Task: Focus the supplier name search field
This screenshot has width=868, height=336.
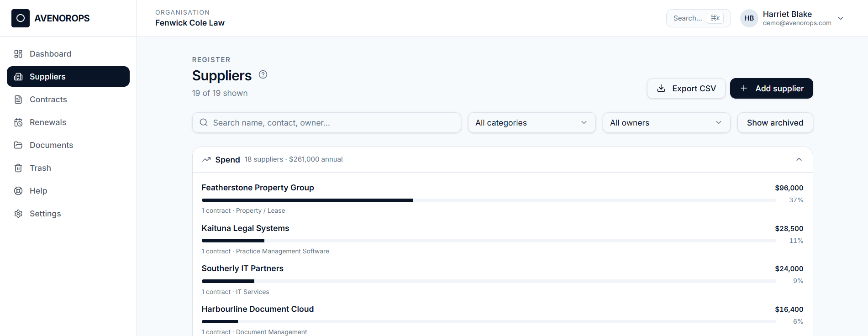Action: point(326,123)
